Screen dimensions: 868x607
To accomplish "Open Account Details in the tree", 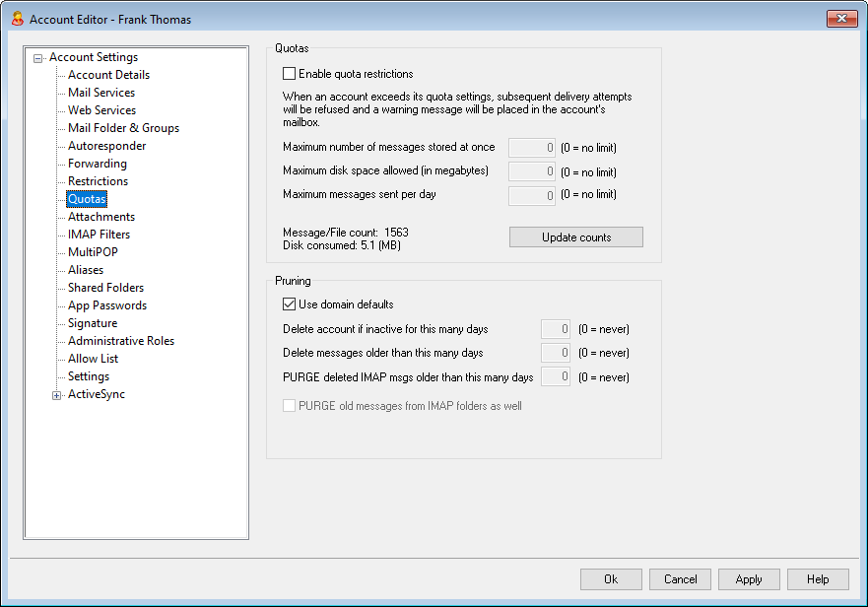I will point(108,75).
